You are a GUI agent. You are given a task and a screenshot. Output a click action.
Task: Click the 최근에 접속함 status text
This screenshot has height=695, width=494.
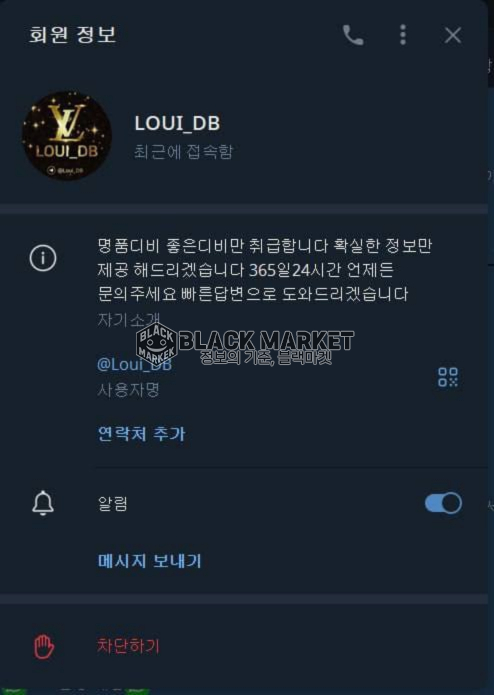point(183,152)
